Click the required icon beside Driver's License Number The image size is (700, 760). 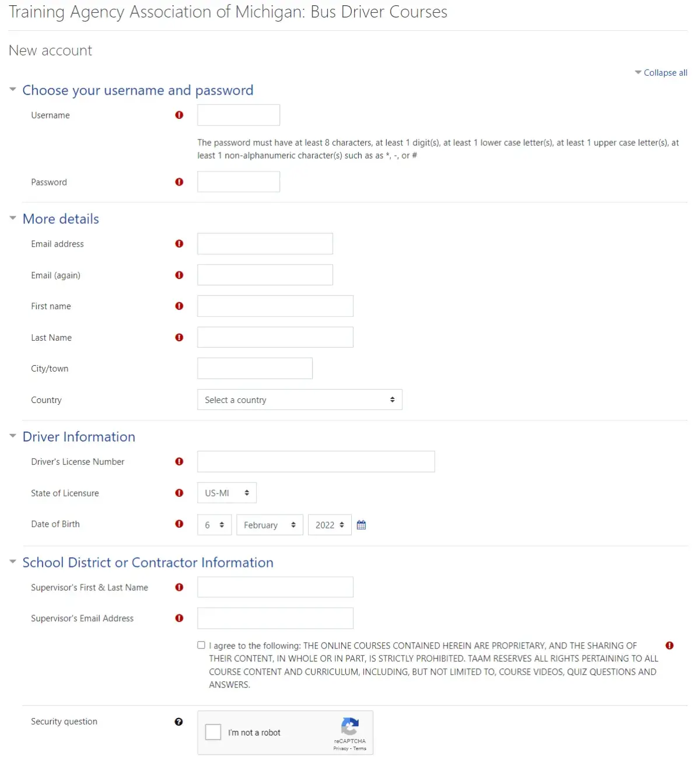pyautogui.click(x=179, y=461)
